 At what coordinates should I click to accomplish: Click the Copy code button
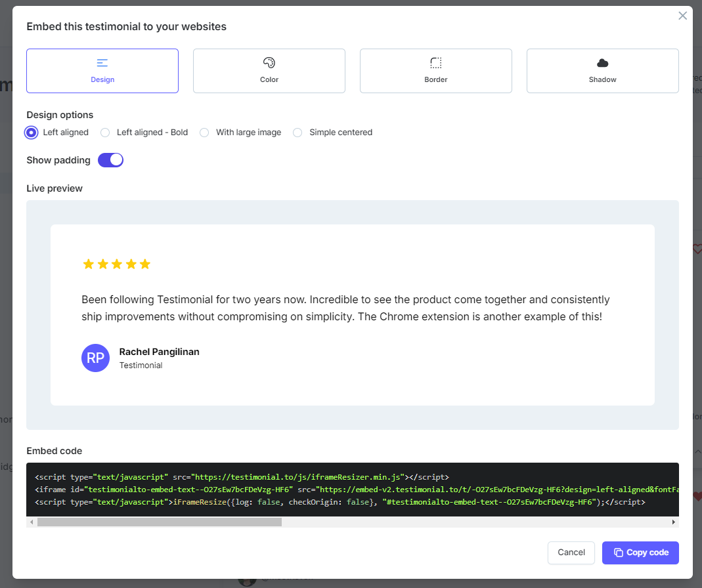point(640,553)
